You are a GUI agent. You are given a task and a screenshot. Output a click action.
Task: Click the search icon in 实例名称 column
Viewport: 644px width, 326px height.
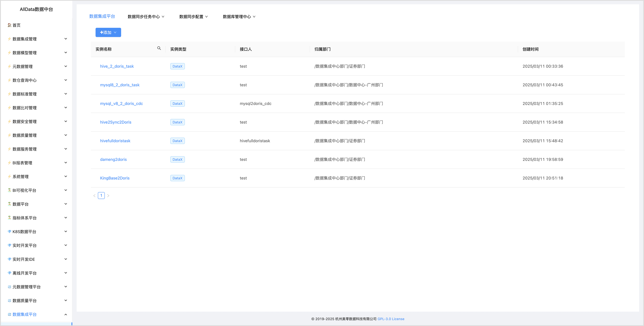click(x=159, y=48)
